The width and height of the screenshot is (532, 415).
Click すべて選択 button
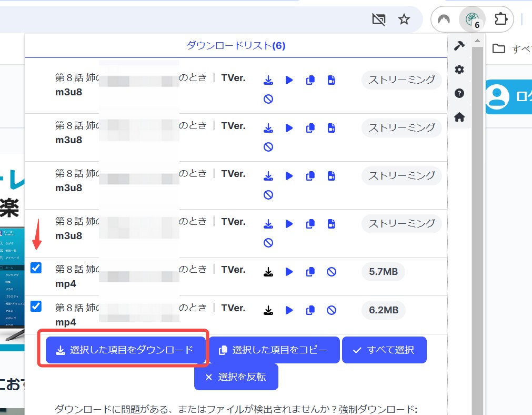[x=384, y=350]
